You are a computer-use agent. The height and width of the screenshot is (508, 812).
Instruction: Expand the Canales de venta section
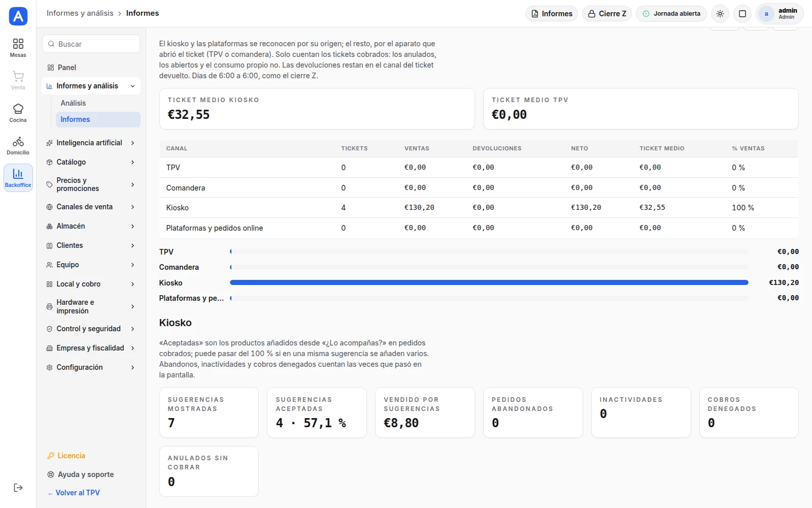tap(91, 207)
